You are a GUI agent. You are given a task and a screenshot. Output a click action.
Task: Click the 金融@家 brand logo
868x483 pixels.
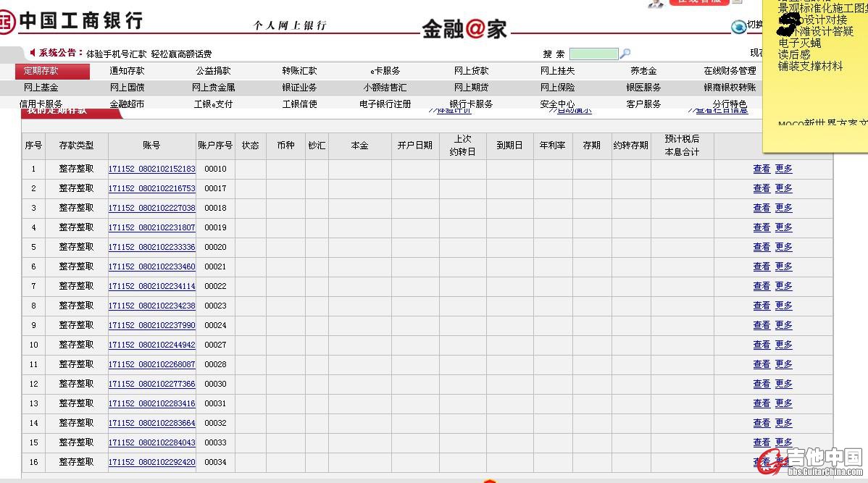(x=464, y=29)
